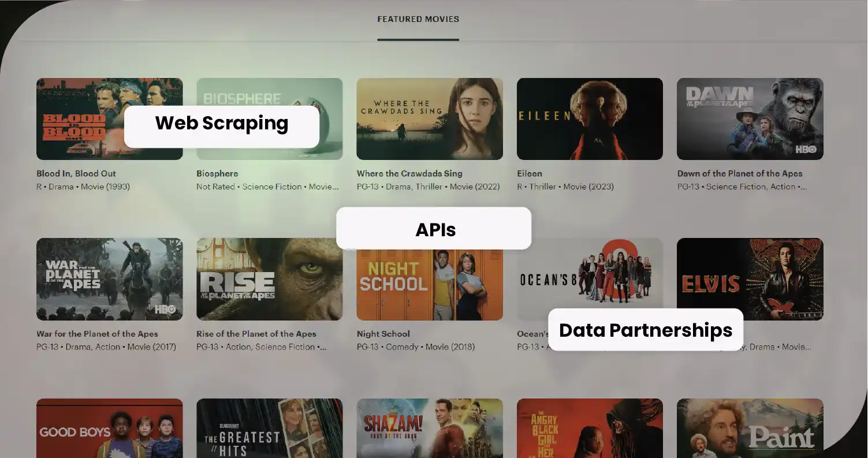Click the Biosphere title text link

pyautogui.click(x=217, y=173)
